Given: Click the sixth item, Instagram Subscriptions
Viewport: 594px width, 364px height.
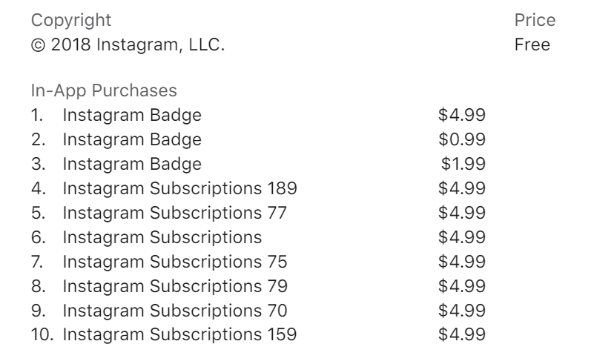Looking at the screenshot, I should click(162, 237).
